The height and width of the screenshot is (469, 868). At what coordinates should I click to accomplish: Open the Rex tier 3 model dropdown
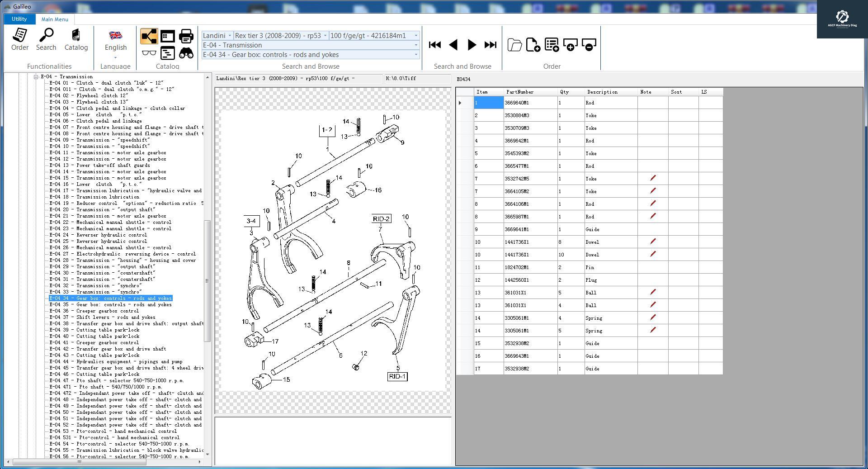click(x=324, y=36)
